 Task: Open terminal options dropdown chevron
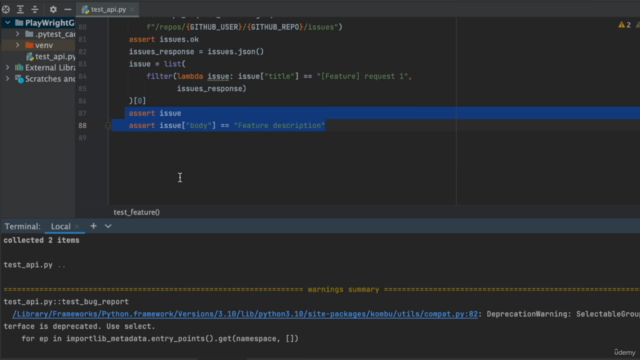[108, 226]
